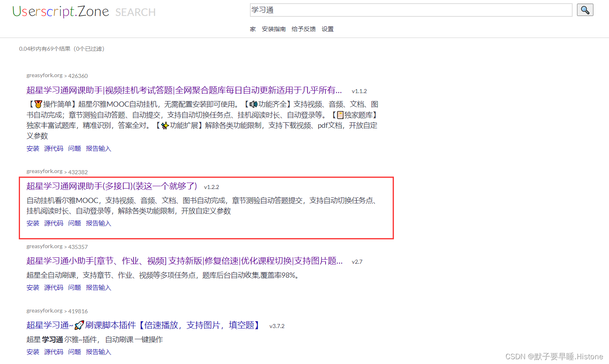Install the highlighted 多接口 script
Screen dimensions: 609x364
tap(32, 223)
